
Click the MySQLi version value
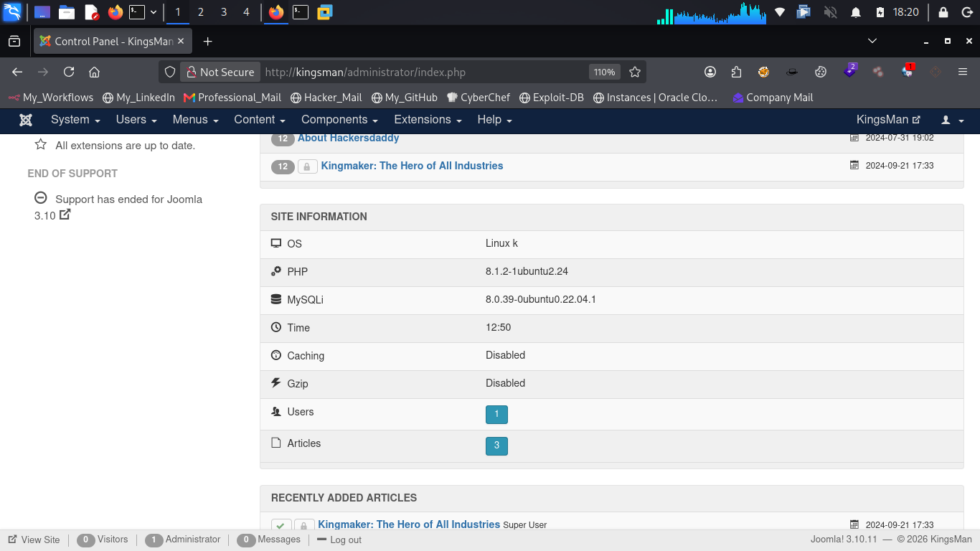(541, 299)
